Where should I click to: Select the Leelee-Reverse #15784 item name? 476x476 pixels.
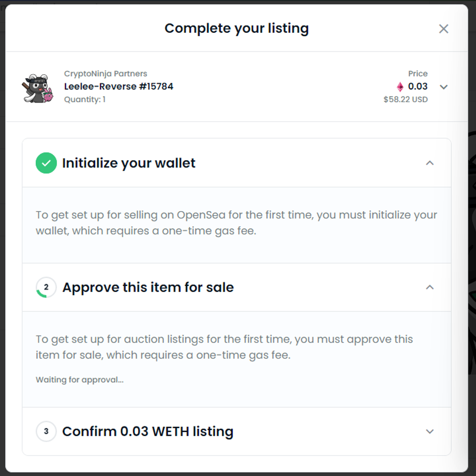click(x=119, y=86)
